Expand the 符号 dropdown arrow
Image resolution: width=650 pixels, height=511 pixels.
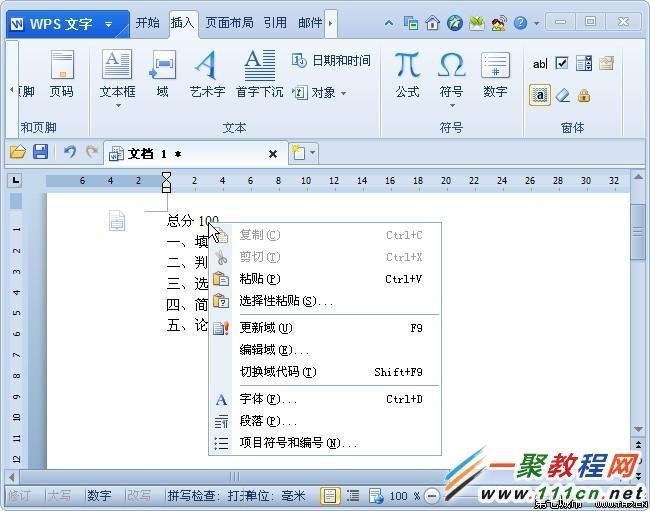[x=452, y=106]
